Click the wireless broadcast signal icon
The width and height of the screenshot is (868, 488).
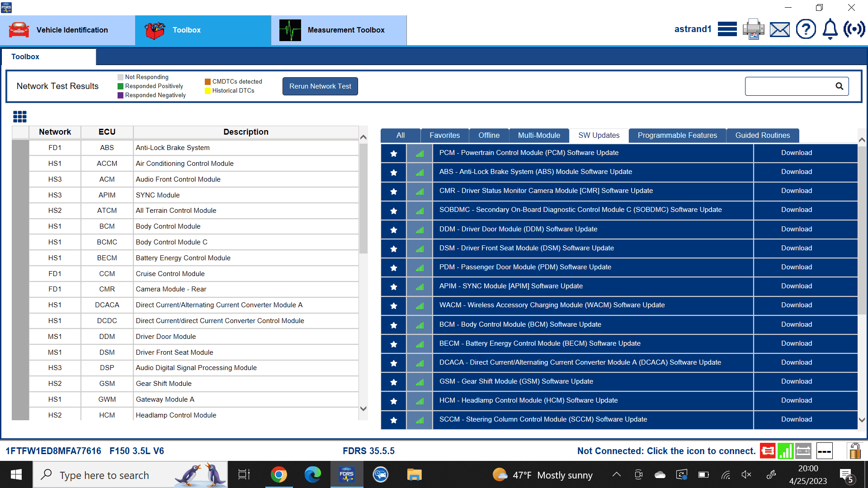coord(854,29)
